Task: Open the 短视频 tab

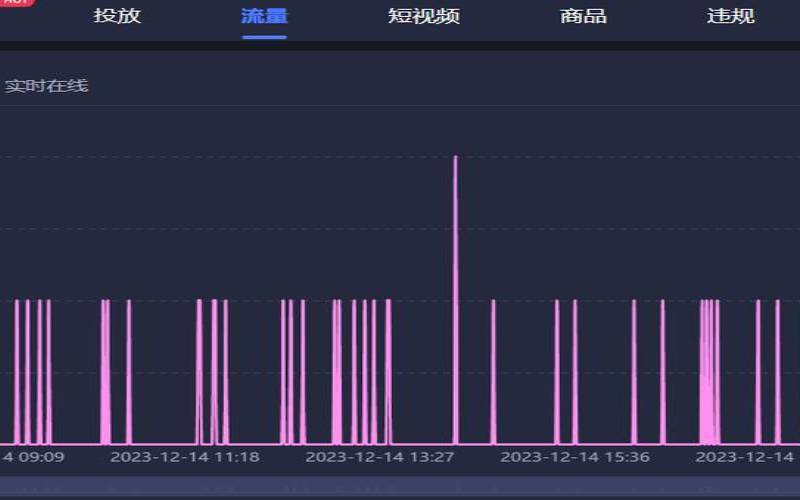Action: tap(423, 16)
